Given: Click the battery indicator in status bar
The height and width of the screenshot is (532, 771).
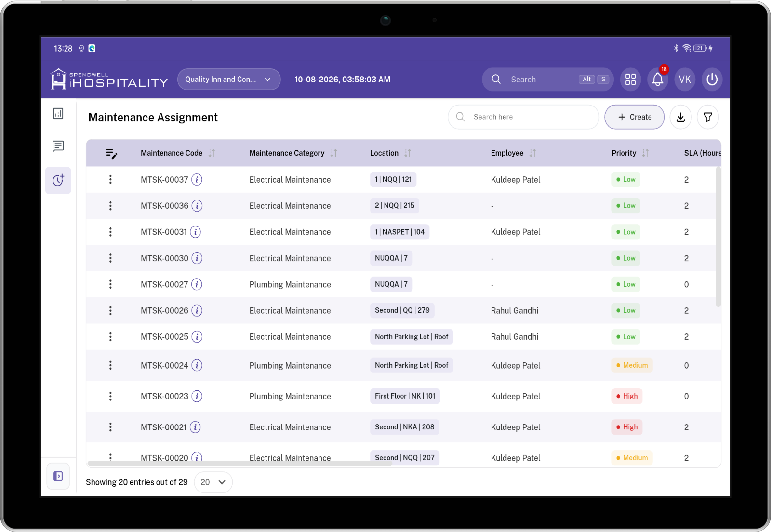Looking at the screenshot, I should click(x=700, y=48).
